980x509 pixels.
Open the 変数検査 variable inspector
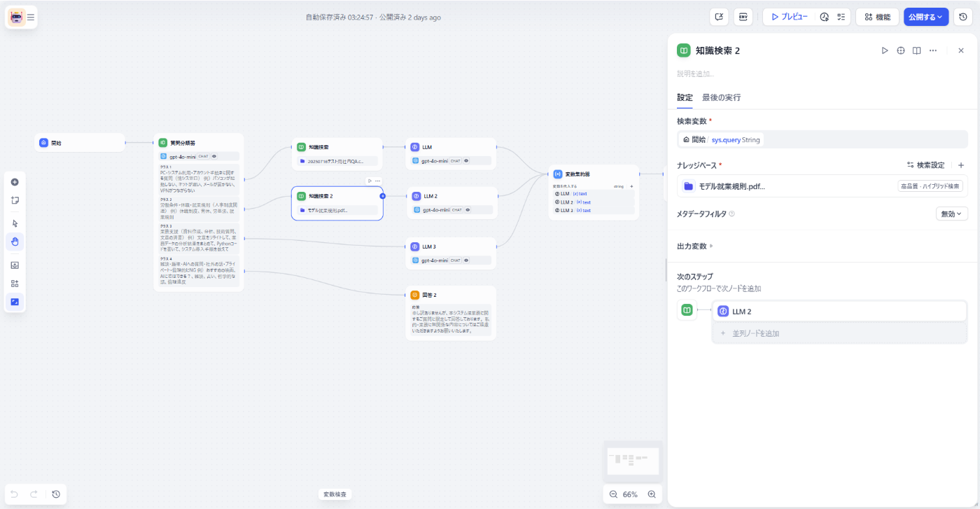click(x=335, y=494)
